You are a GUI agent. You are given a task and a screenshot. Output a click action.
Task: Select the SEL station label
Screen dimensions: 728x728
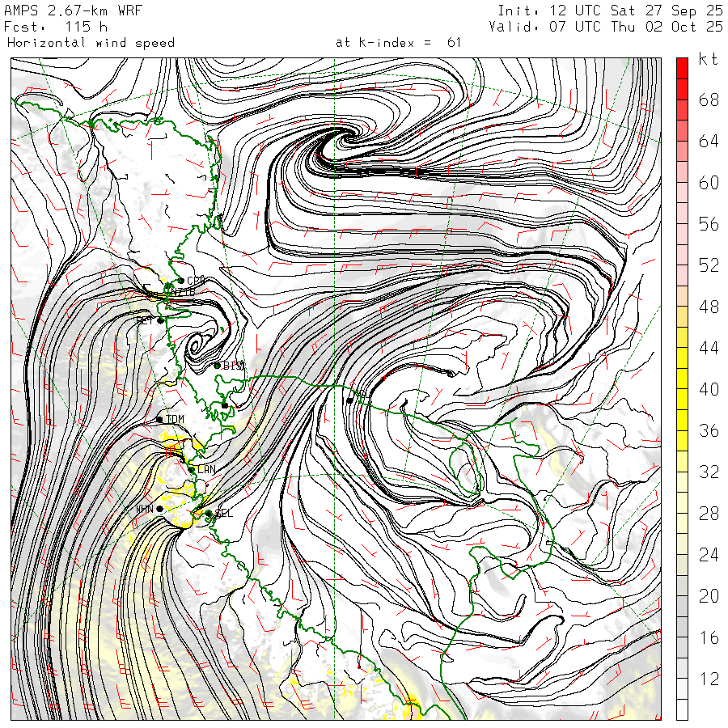[x=224, y=514]
